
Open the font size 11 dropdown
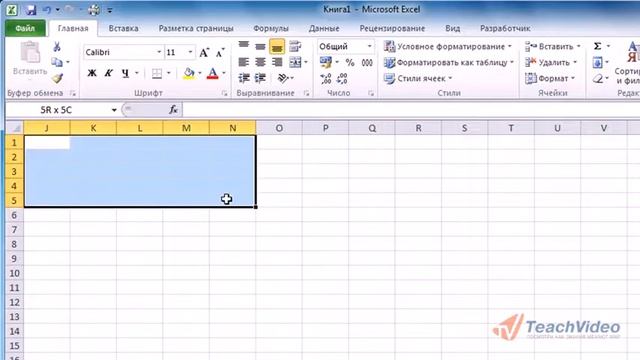190,52
